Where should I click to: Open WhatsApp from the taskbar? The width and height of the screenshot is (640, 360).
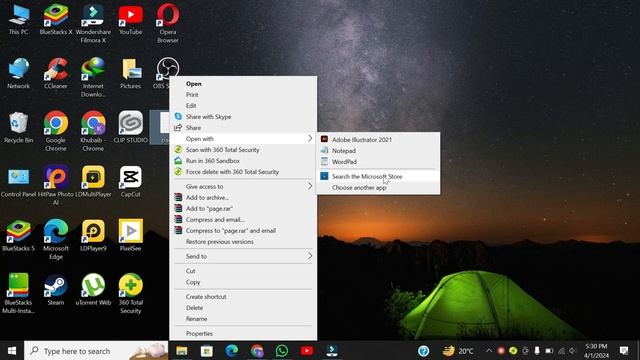point(282,351)
